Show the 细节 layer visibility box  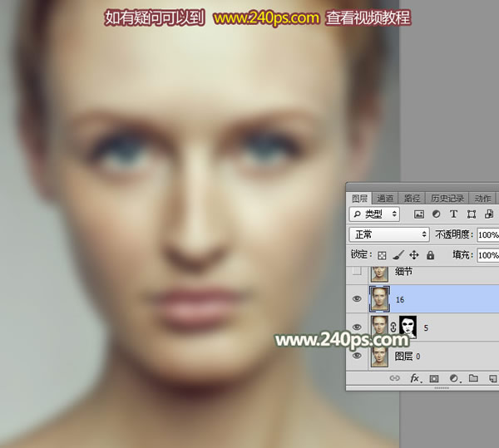point(357,271)
